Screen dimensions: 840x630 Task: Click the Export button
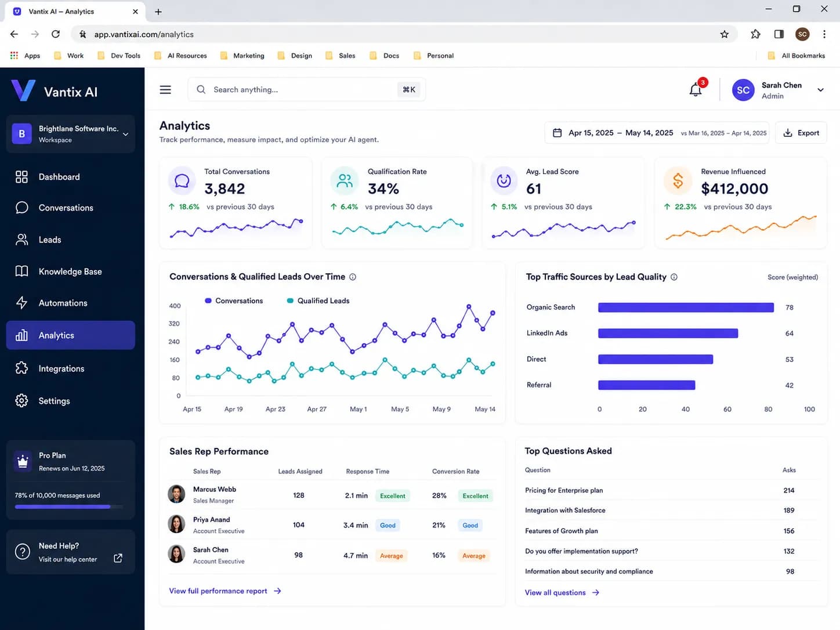click(x=801, y=133)
